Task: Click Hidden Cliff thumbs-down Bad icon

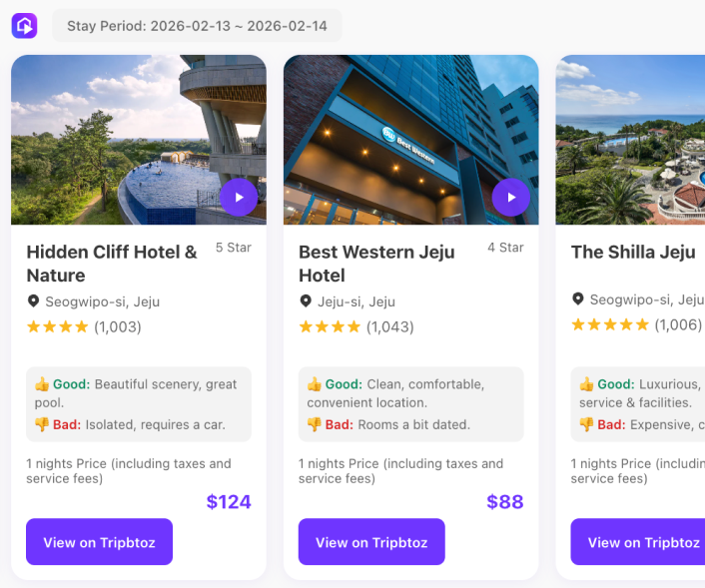Action: pyautogui.click(x=42, y=424)
